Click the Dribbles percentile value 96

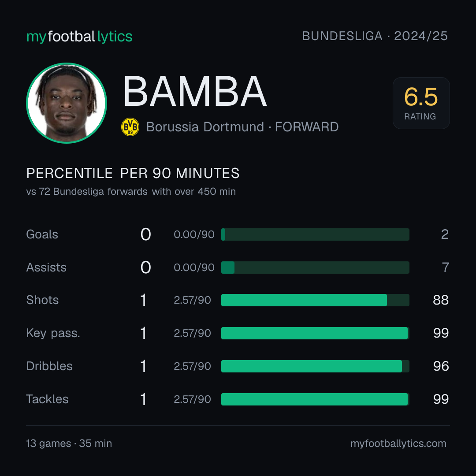[x=441, y=366]
